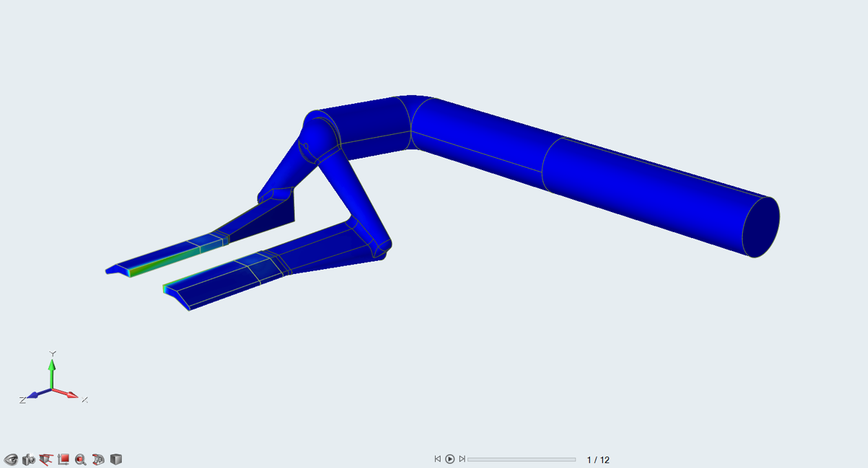Click the 1 / 12 frame counter
Viewport: 868px width, 468px height.
pyautogui.click(x=597, y=460)
